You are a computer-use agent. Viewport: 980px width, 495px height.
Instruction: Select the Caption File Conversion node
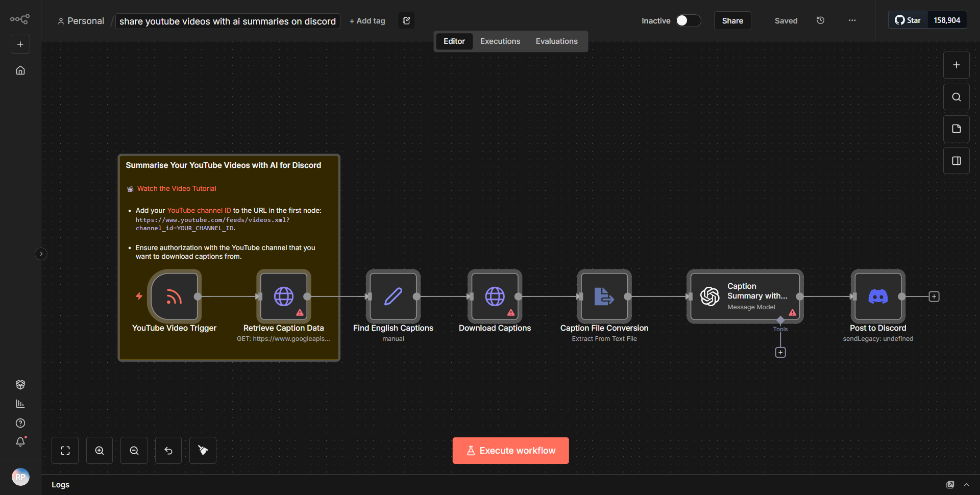coord(604,296)
